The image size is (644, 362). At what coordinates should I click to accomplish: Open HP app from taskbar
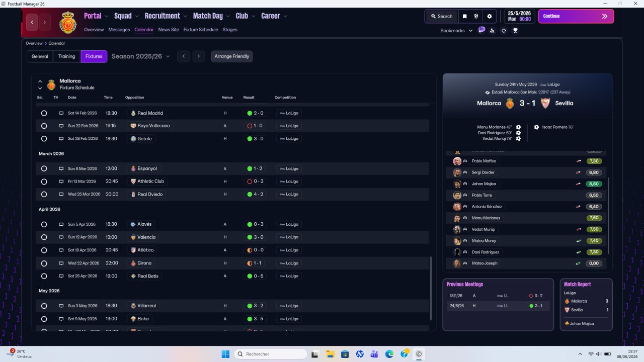(x=360, y=354)
